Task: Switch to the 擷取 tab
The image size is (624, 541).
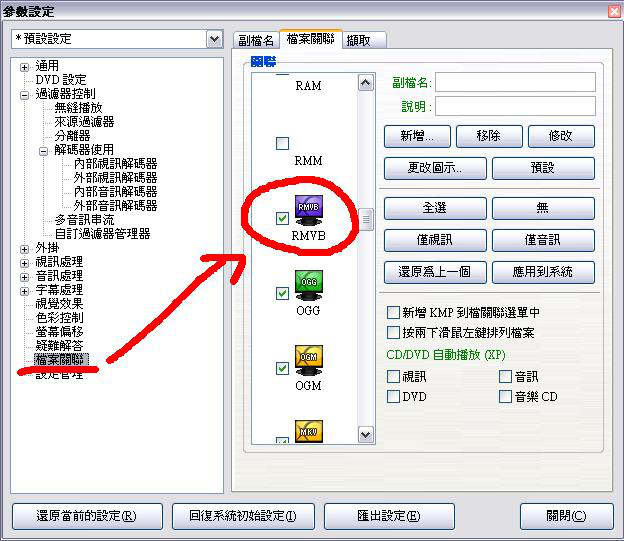Action: tap(363, 40)
